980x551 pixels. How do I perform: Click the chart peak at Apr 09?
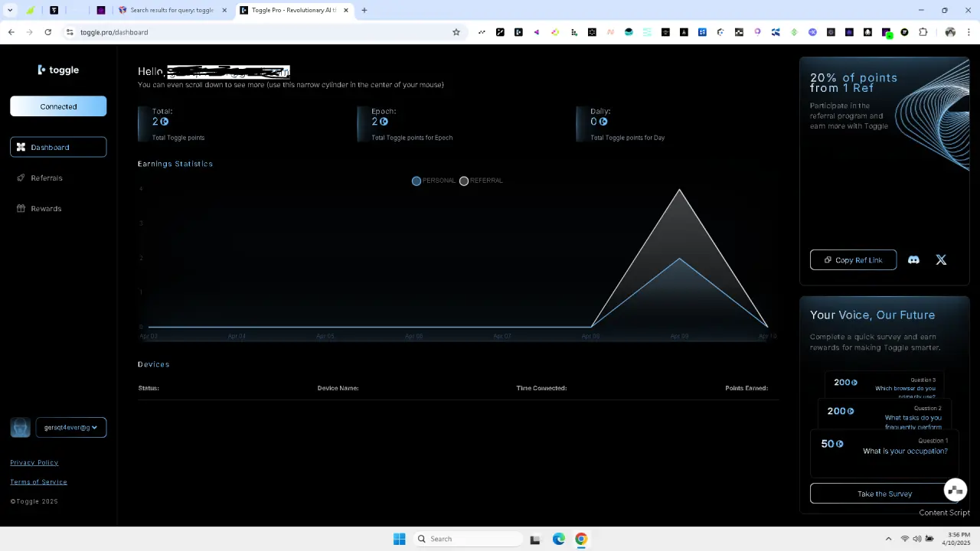point(679,189)
